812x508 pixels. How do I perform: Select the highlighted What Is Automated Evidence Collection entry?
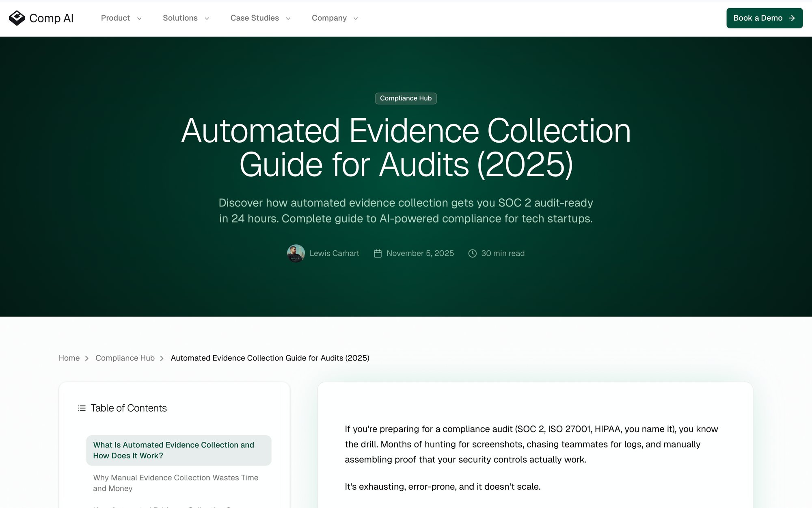click(x=179, y=450)
